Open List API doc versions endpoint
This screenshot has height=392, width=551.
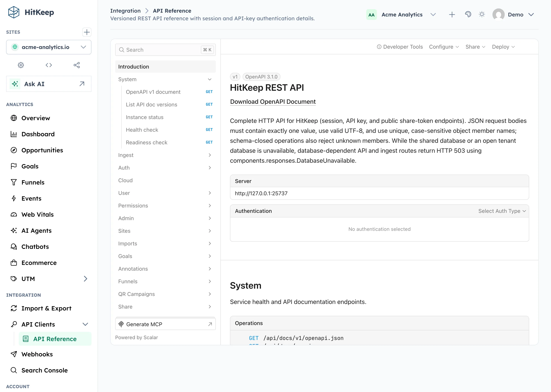169,105
